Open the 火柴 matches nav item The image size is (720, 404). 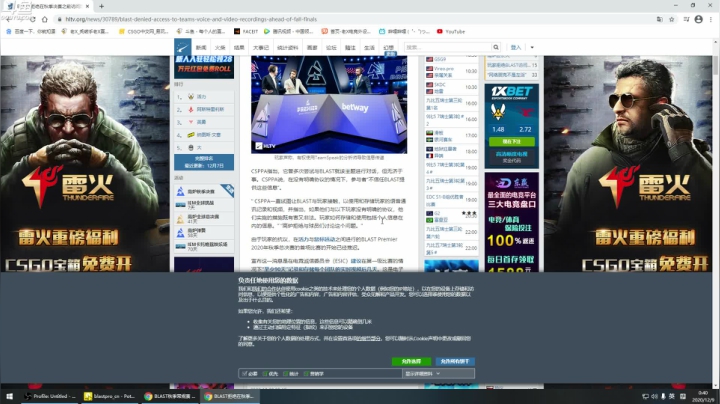point(220,47)
